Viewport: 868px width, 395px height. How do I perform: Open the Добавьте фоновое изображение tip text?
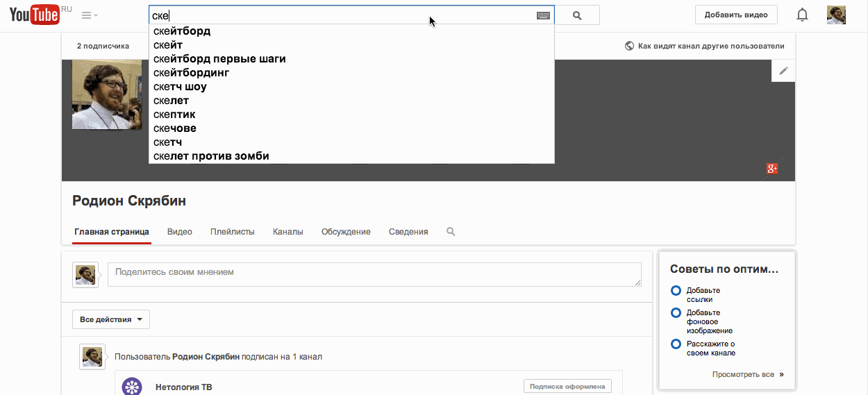[x=710, y=322]
